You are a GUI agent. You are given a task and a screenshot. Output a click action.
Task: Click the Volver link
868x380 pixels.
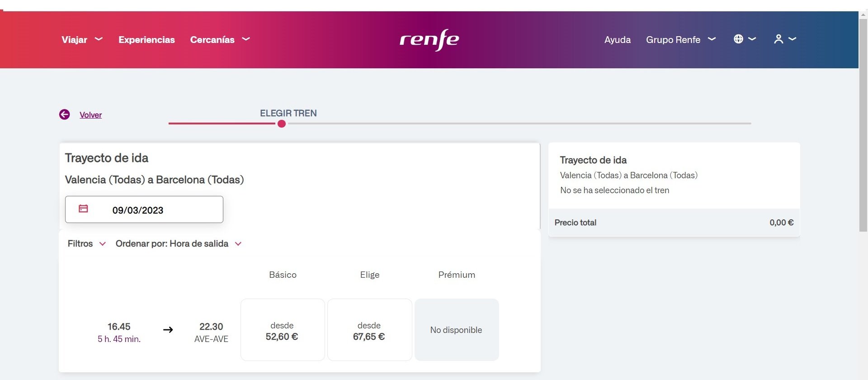coord(90,115)
